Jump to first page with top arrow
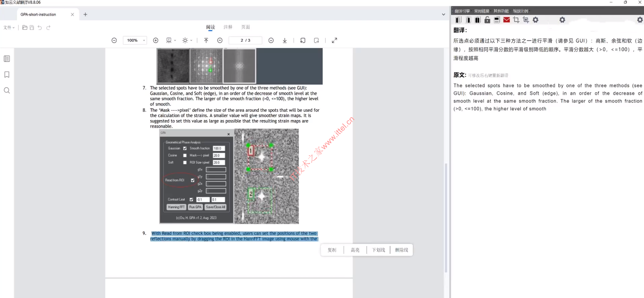This screenshot has height=298, width=644. [x=206, y=40]
